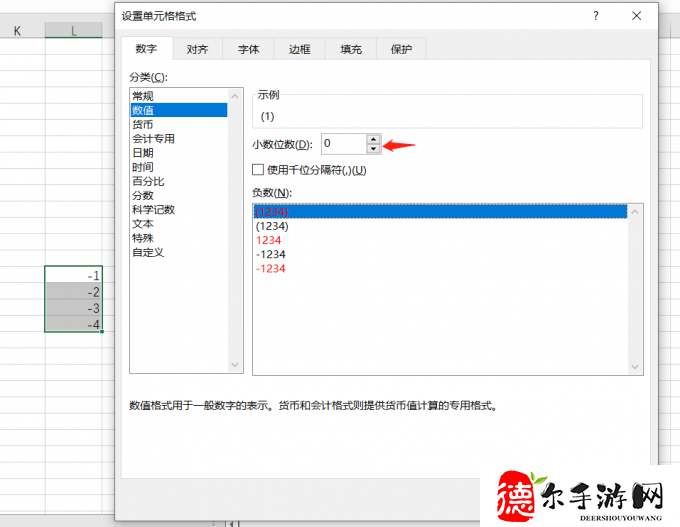Choose the 分数 category
The image size is (680, 527).
coord(179,196)
